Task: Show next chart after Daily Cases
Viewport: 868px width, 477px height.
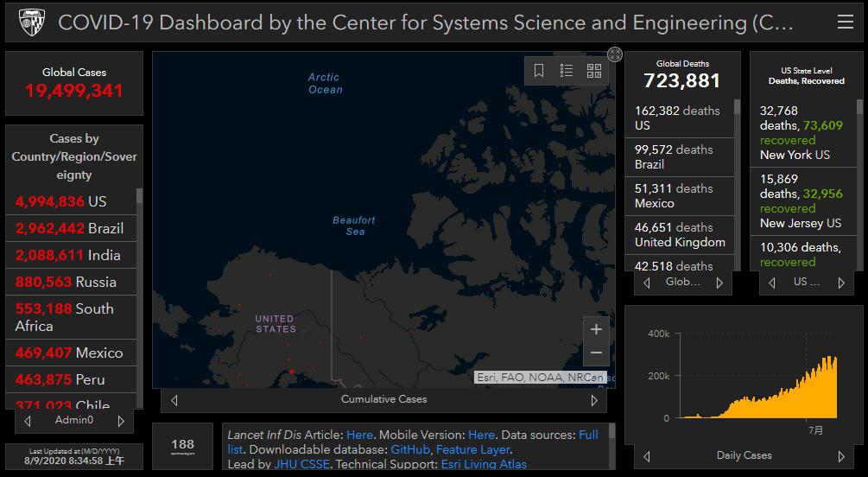Action: coord(841,456)
